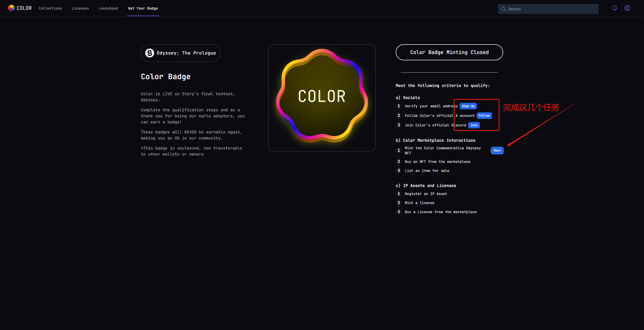Screen dimensions: 644x330
Task: Click Color Badge Minting Closed button
Action: point(449,52)
